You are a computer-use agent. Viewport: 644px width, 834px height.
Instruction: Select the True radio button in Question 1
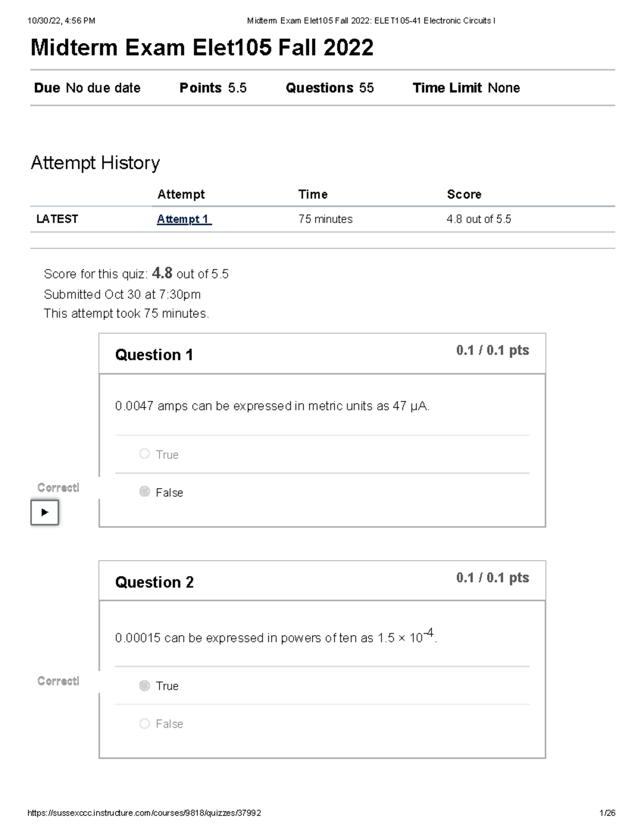click(x=144, y=453)
